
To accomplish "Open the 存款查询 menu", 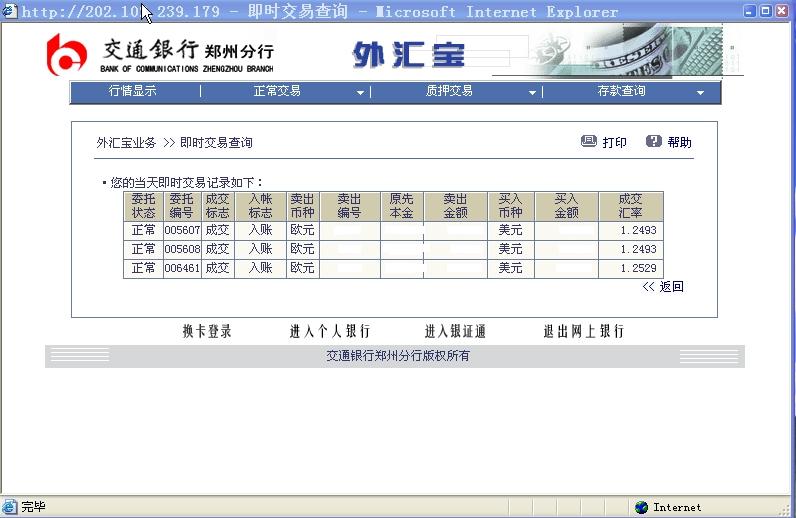I will pos(621,91).
